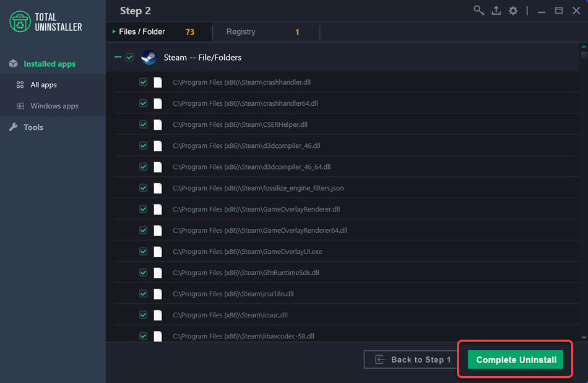Click file icon beside d3dcompiler_46_64.dll
The height and width of the screenshot is (383, 588).
click(x=158, y=167)
